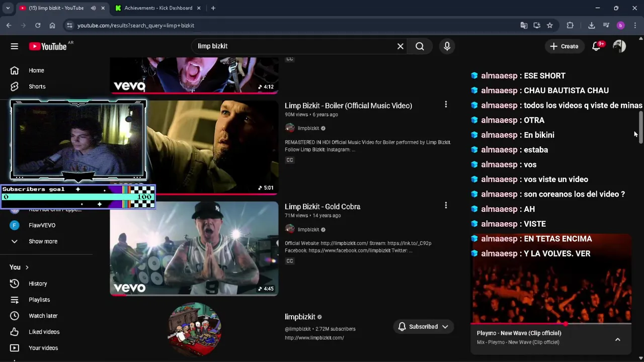This screenshot has width=644, height=362.
Task: Open the Subscribed notification dropdown
Action: (423, 327)
